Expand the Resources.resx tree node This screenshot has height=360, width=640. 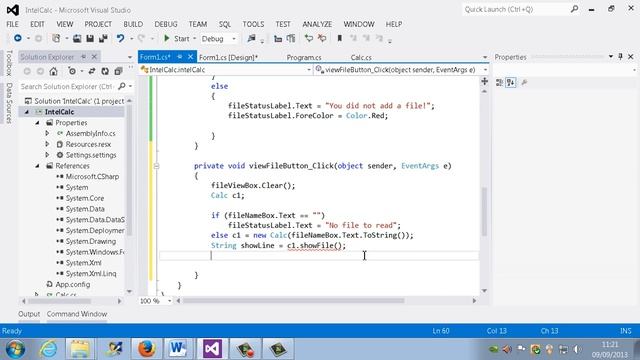(47, 144)
